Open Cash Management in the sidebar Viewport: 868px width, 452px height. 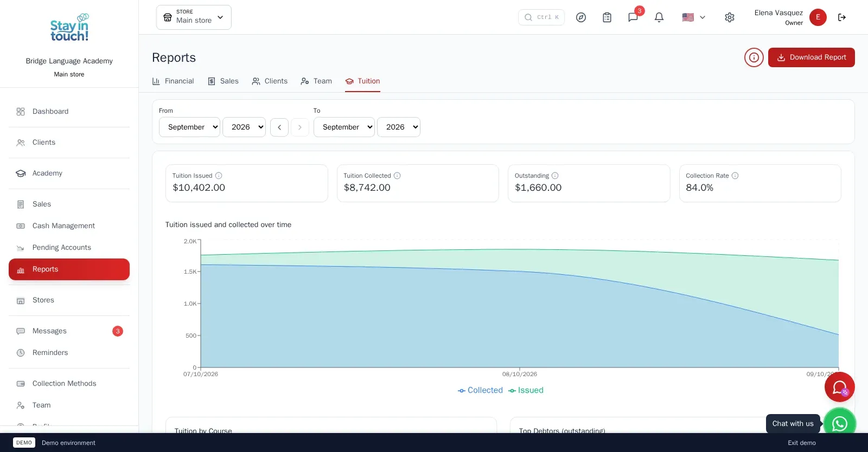coord(69,226)
